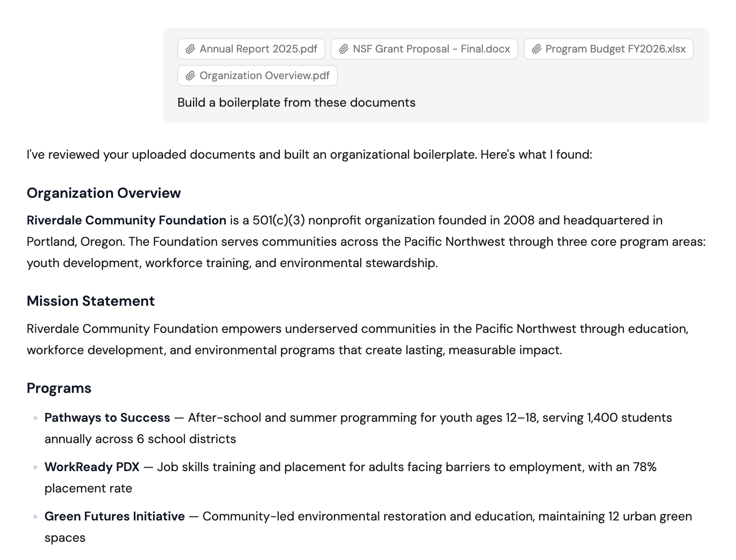Click the bullet beside WorkReady PDX
This screenshot has width=736, height=560.
pyautogui.click(x=34, y=466)
